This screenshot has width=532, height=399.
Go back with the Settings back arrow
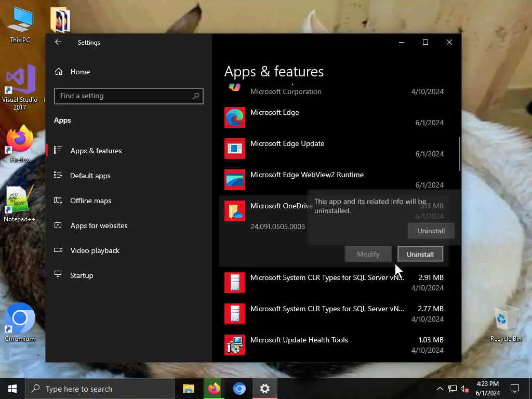pyautogui.click(x=58, y=42)
